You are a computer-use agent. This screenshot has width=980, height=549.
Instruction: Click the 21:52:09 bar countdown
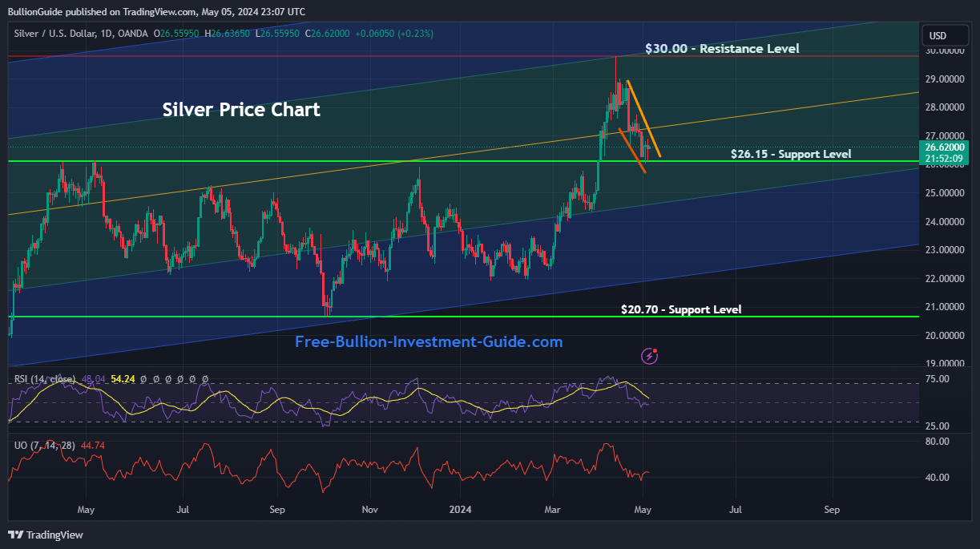click(x=944, y=159)
